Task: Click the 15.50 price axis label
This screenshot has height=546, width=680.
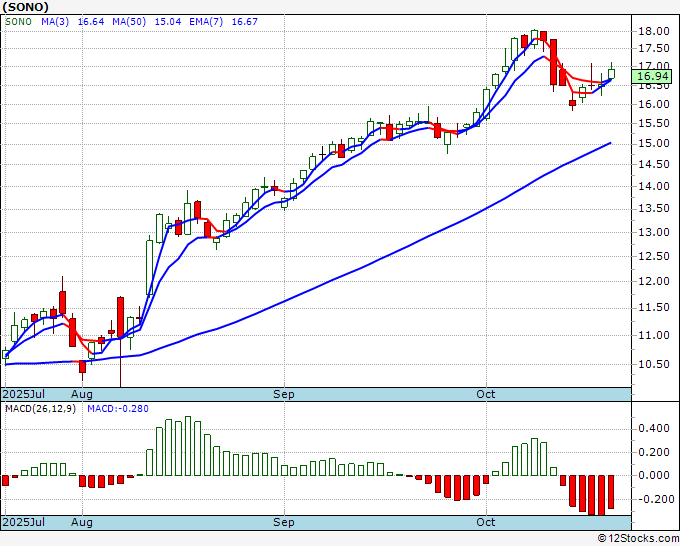Action: (x=654, y=124)
